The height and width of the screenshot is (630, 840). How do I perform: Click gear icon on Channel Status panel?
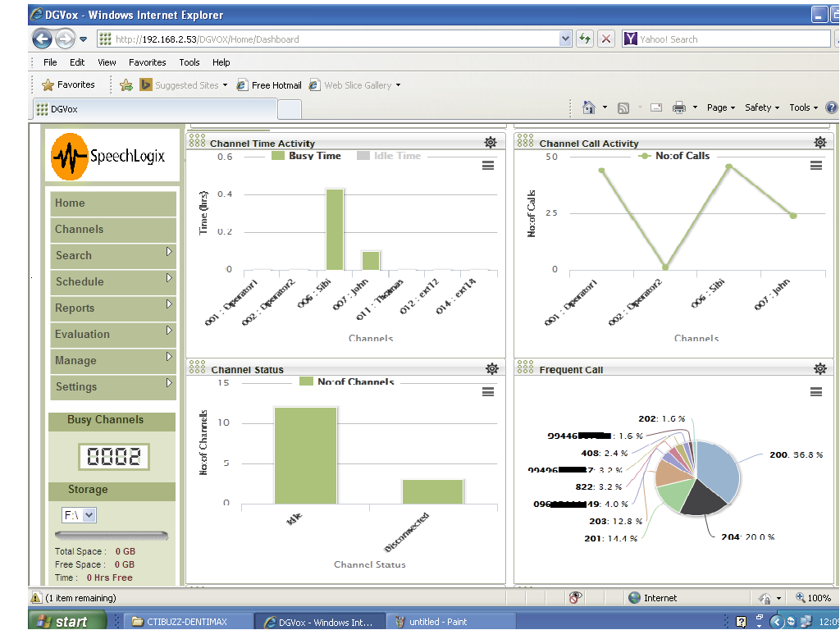(x=491, y=369)
